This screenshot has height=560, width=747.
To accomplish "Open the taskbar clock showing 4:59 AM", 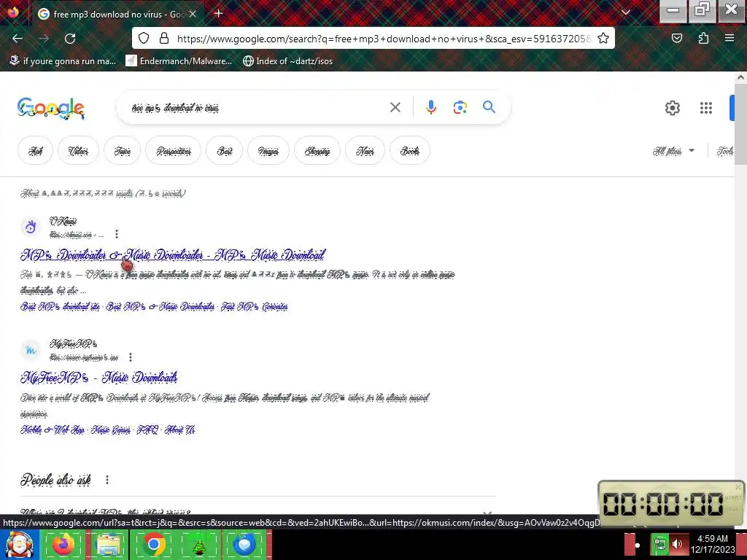I will (713, 544).
